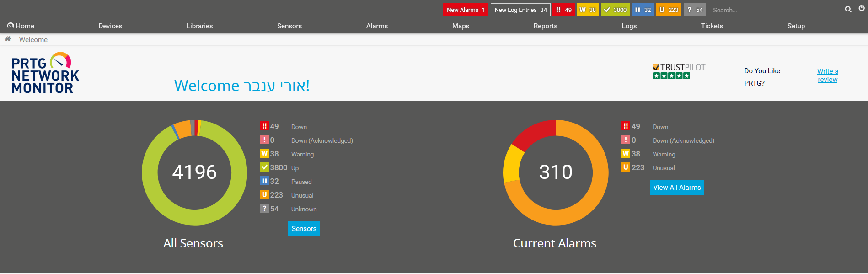Click the home breadcrumb icon
Screen dimensions: 868x274
pos(8,39)
